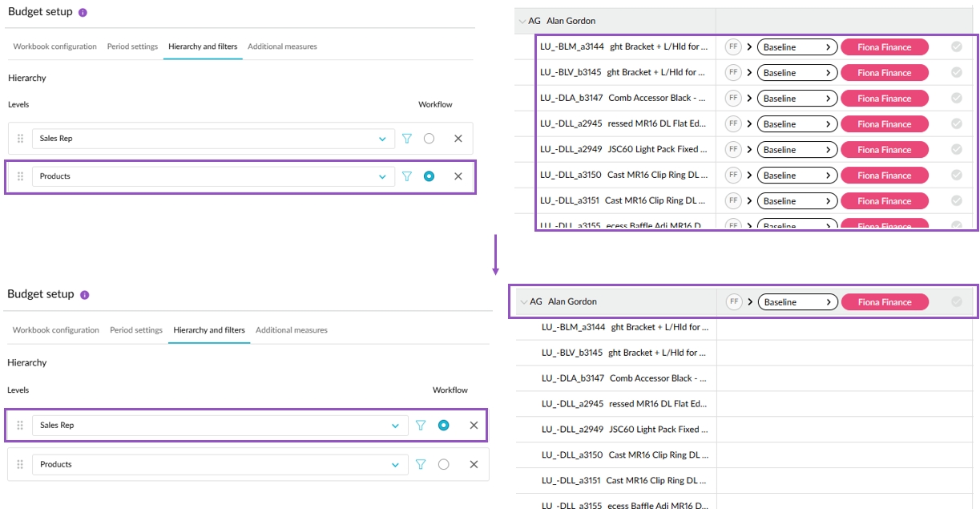The height and width of the screenshot is (509, 980).
Task: Select workflow radio for Sales Rep in upper panel
Action: coord(430,139)
